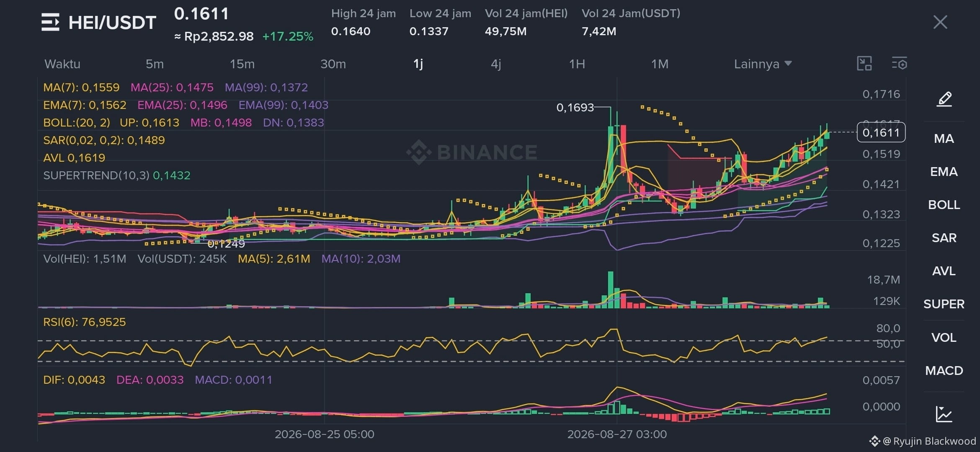980x452 pixels.
Task: Toggle the MACD indicator in sidebar
Action: coord(944,371)
